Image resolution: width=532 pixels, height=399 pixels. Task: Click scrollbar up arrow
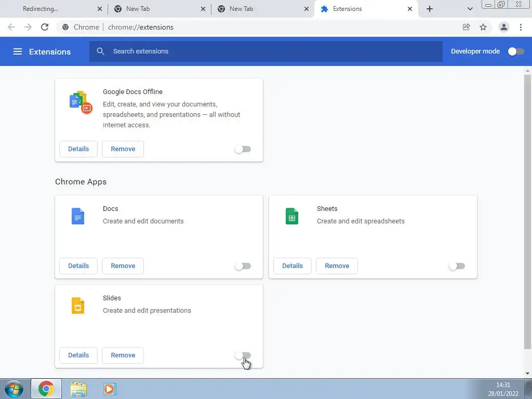tap(527, 71)
